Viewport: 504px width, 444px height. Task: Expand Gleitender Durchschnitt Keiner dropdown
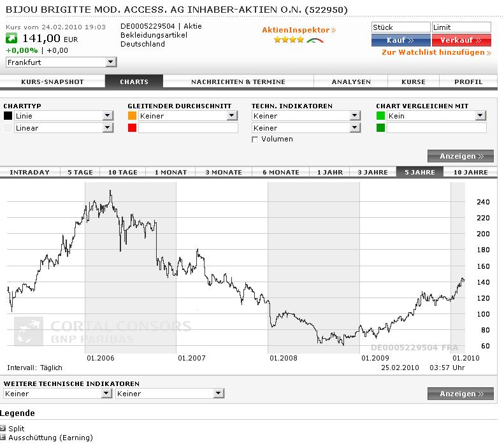(x=188, y=116)
